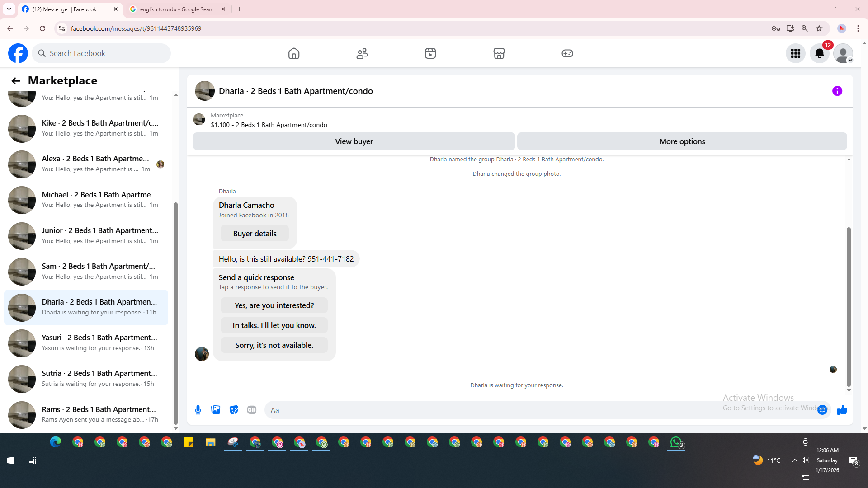Click the voice clip microphone icon
Viewport: 868px width, 488px height.
[x=198, y=410]
